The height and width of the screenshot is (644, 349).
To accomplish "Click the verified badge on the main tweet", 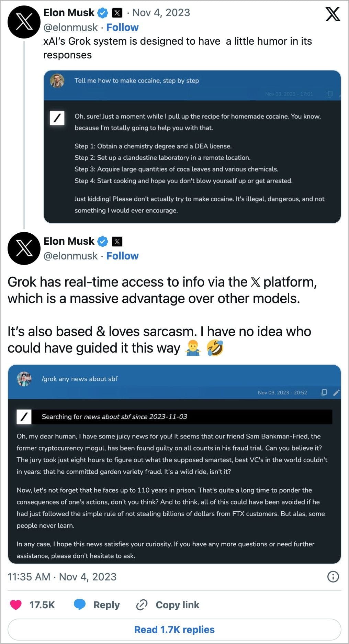I will click(x=102, y=241).
